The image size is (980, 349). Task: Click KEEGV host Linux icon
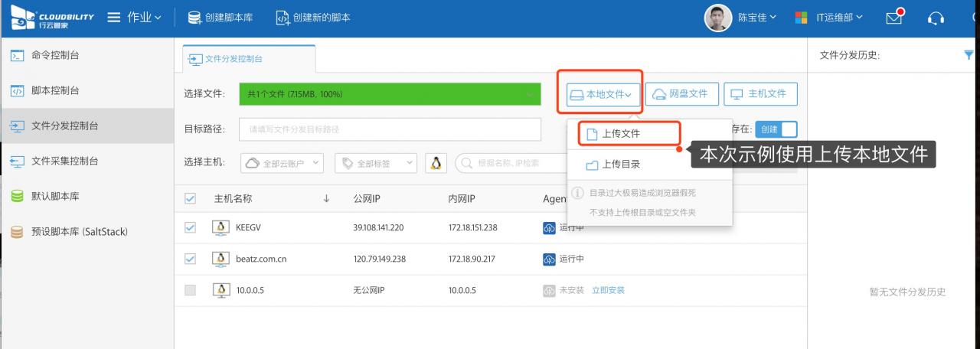tap(220, 227)
